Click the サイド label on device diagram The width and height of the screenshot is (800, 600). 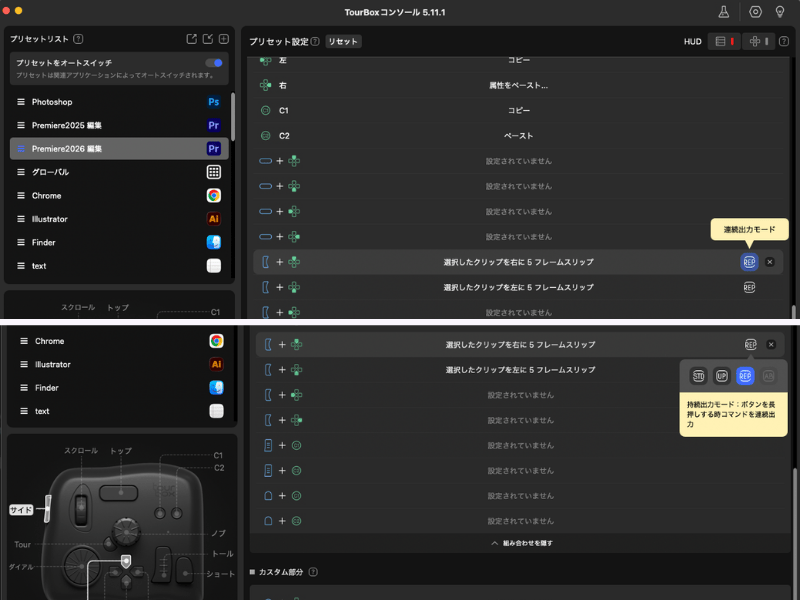[x=22, y=509]
